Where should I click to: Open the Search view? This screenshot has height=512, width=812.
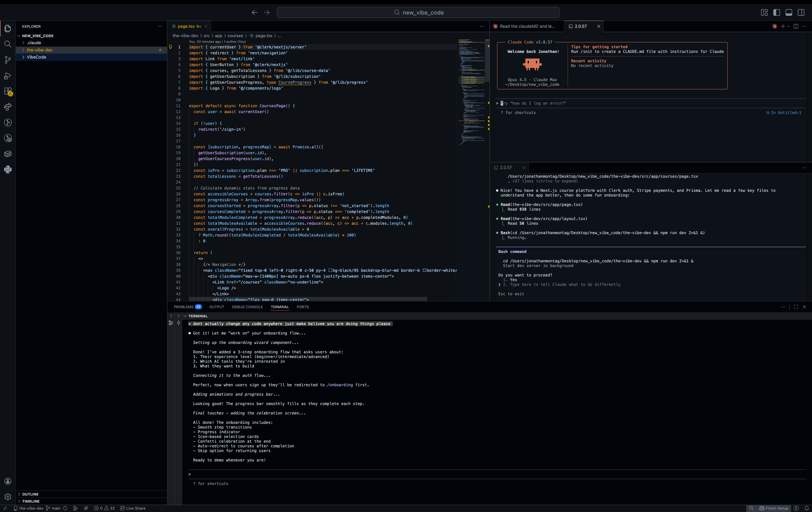coord(8,44)
